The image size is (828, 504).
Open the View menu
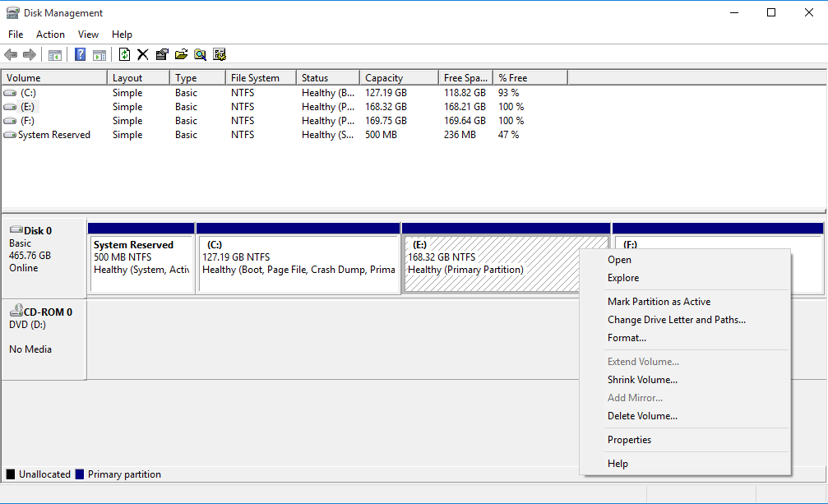[x=88, y=35]
